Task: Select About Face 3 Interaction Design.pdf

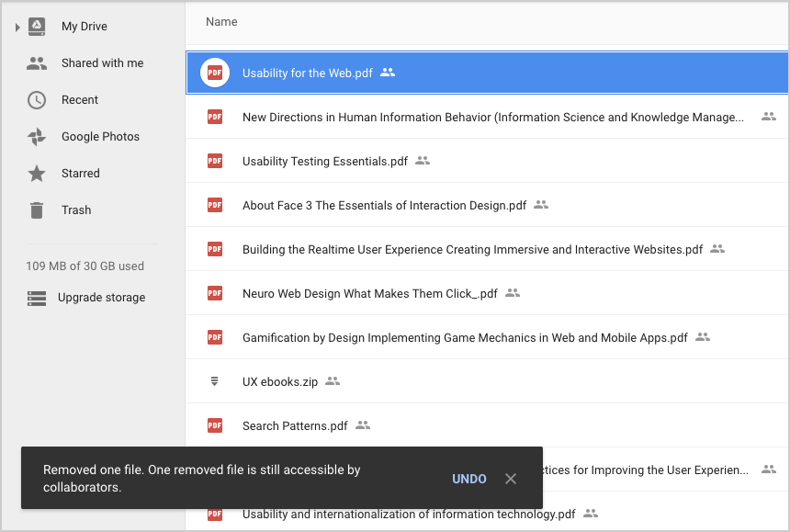Action: tap(384, 205)
